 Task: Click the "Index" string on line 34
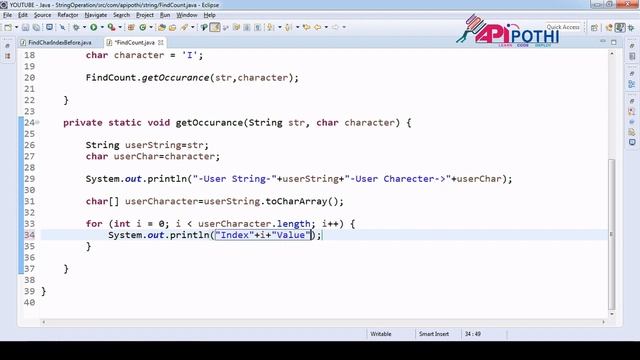pos(235,235)
